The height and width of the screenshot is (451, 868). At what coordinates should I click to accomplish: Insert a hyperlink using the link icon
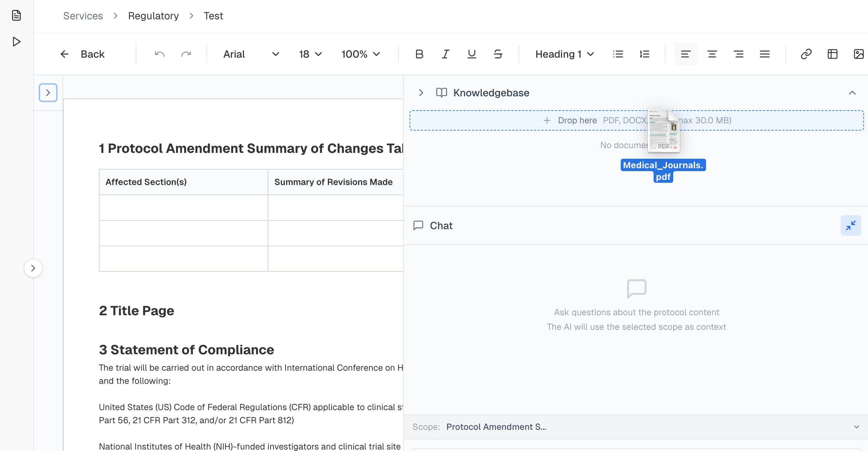pos(806,54)
